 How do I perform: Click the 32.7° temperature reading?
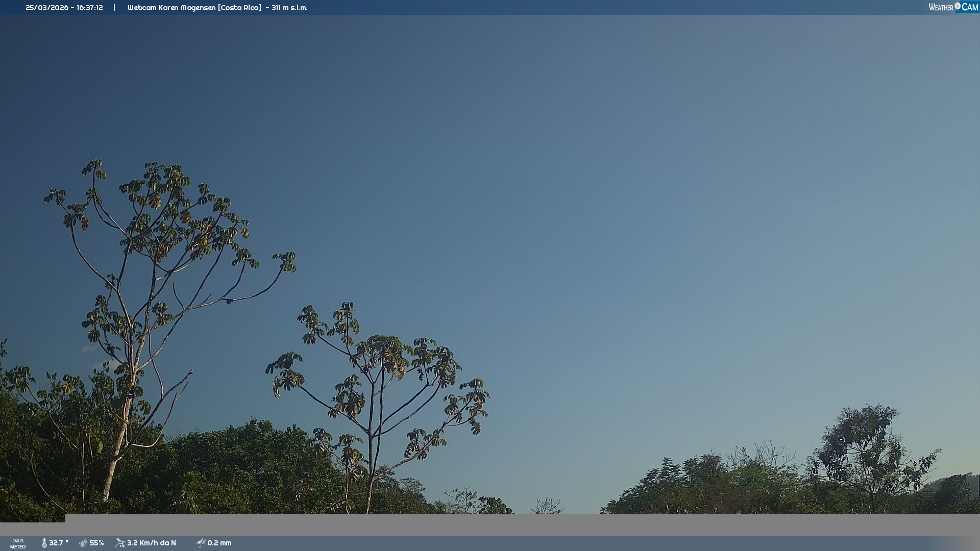point(59,543)
